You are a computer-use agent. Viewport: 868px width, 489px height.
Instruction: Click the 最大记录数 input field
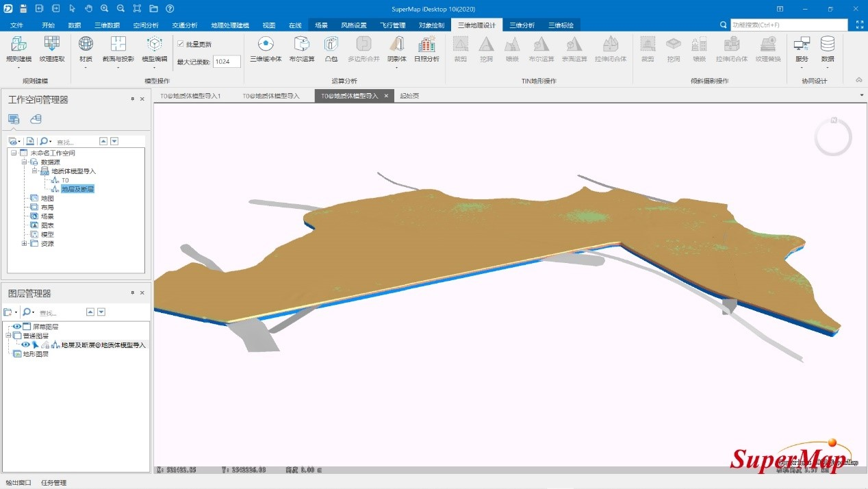(227, 62)
